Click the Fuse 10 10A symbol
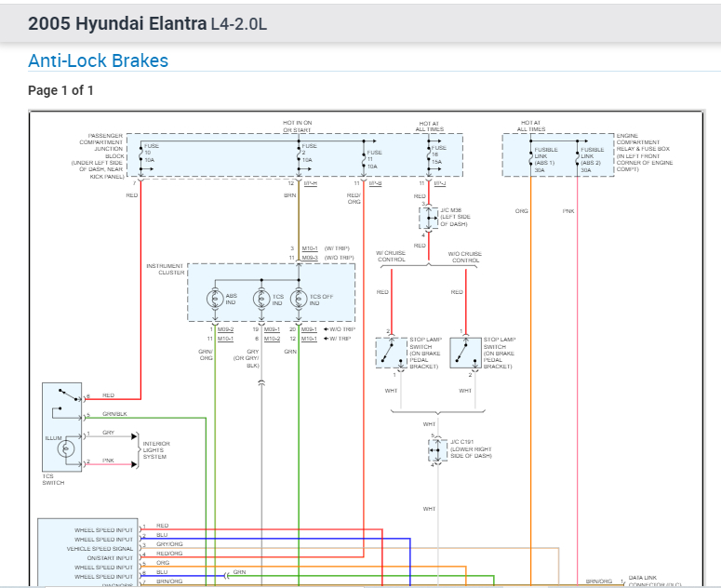Image resolution: width=721 pixels, height=588 pixels. click(140, 154)
